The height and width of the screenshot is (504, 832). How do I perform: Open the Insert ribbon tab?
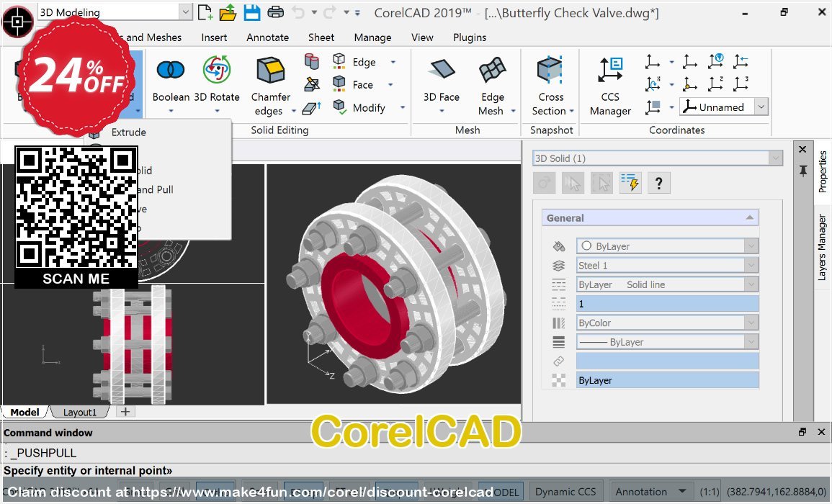[x=214, y=37]
